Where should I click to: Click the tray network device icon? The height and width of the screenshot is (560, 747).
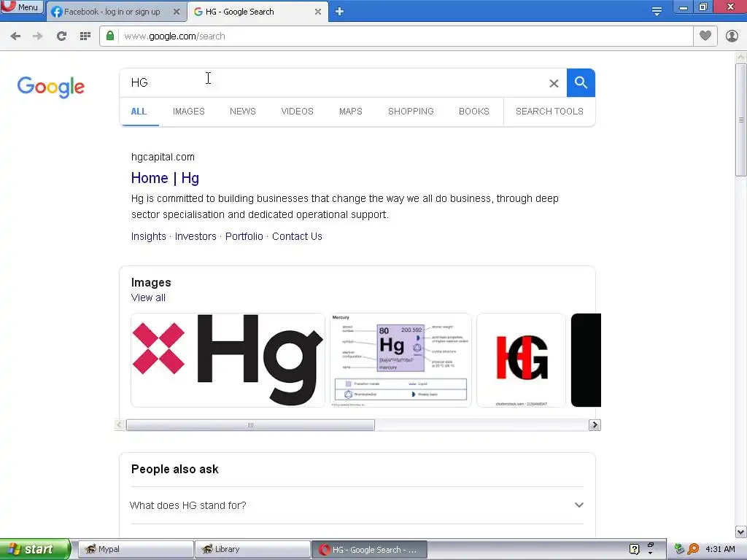[679, 549]
